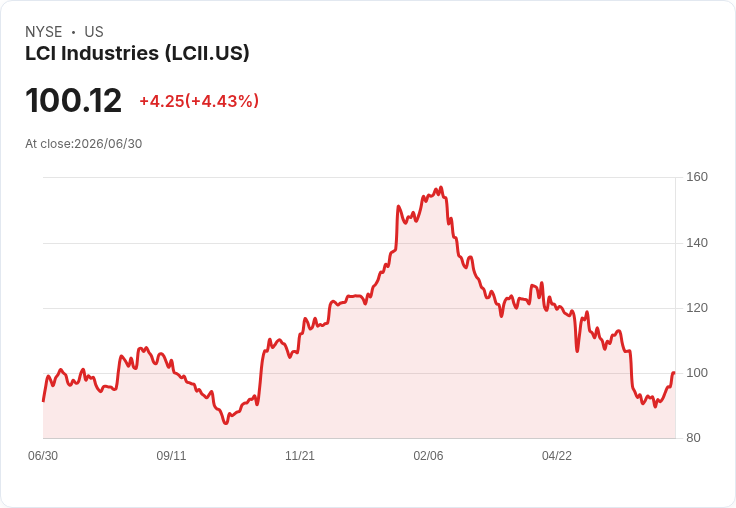Click the chart peak near 02/06
736x508 pixels.
[441, 187]
